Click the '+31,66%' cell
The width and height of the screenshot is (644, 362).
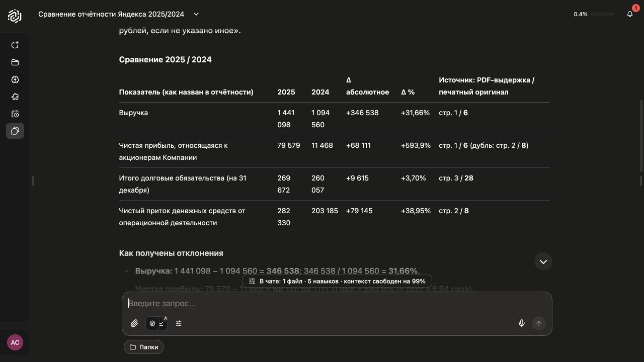pyautogui.click(x=416, y=113)
